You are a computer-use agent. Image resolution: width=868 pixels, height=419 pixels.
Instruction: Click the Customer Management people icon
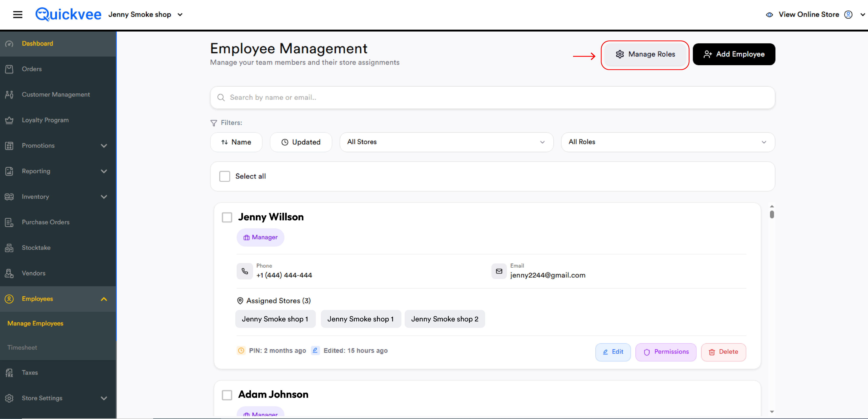(9, 95)
